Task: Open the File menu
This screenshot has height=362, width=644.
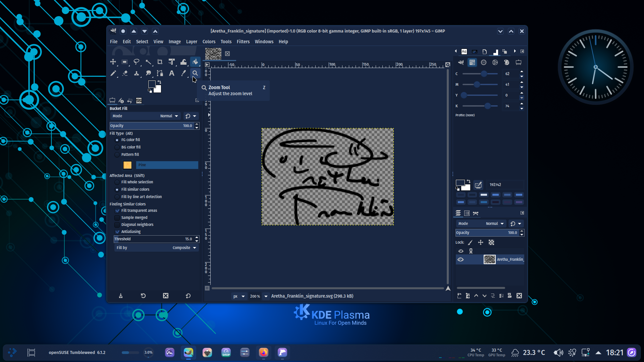Action: coord(114,42)
